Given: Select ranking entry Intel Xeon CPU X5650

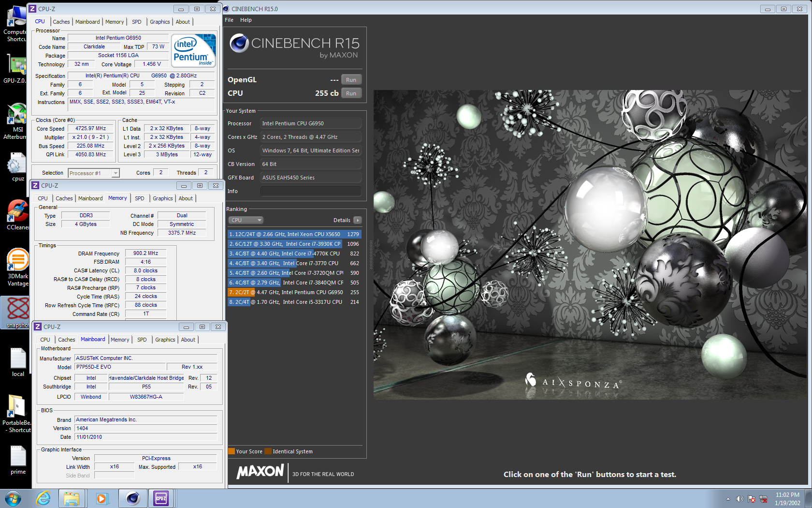Looking at the screenshot, I should pyautogui.click(x=294, y=234).
